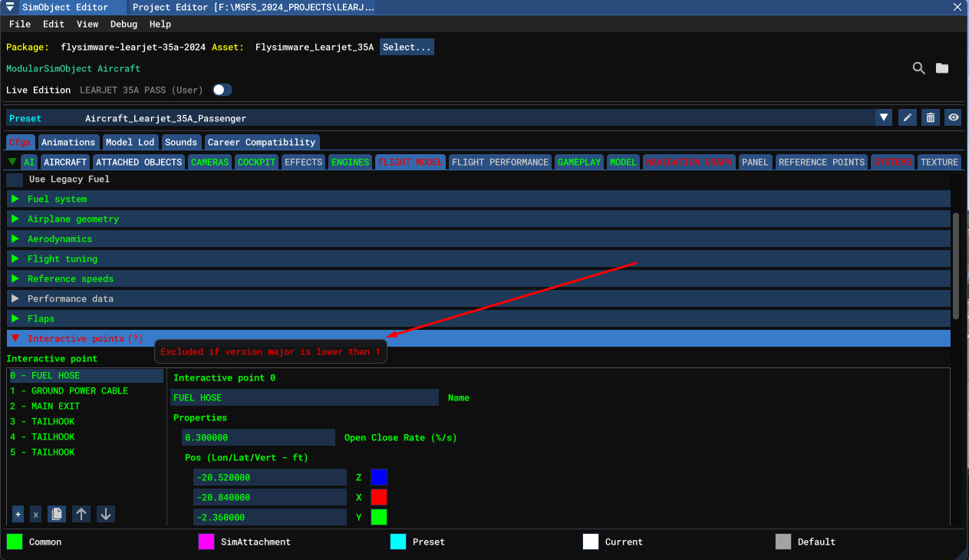969x560 pixels.
Task: Move the interactive point down
Action: (107, 514)
